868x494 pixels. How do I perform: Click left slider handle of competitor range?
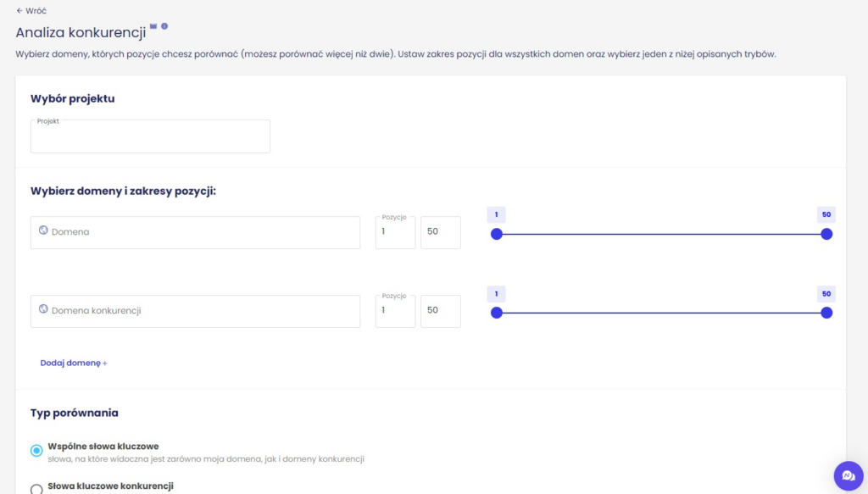[x=497, y=313]
